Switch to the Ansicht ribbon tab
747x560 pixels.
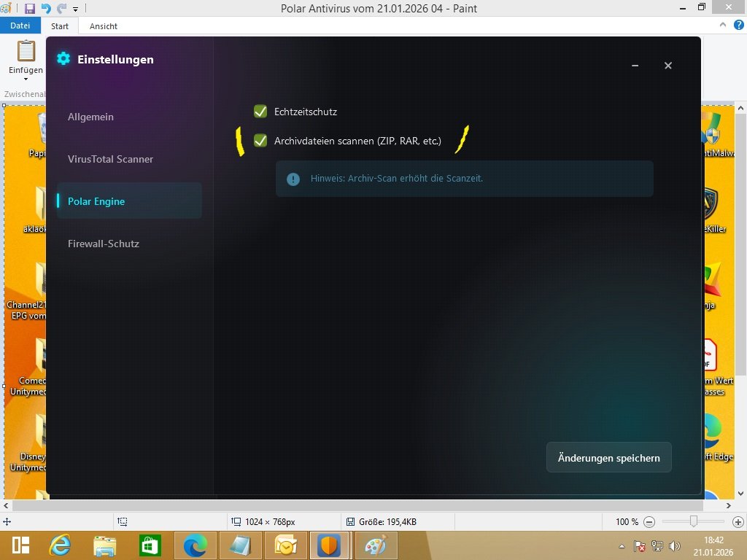point(104,26)
